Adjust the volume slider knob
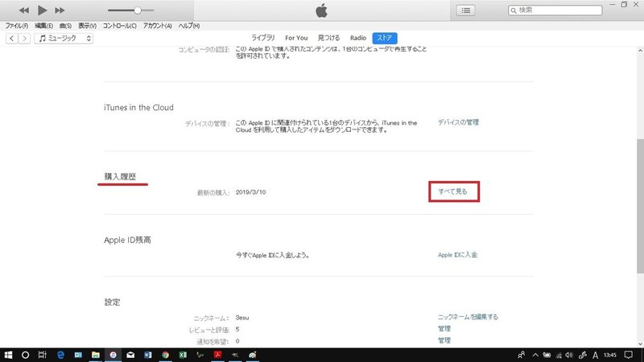644x362 pixels. point(138,10)
